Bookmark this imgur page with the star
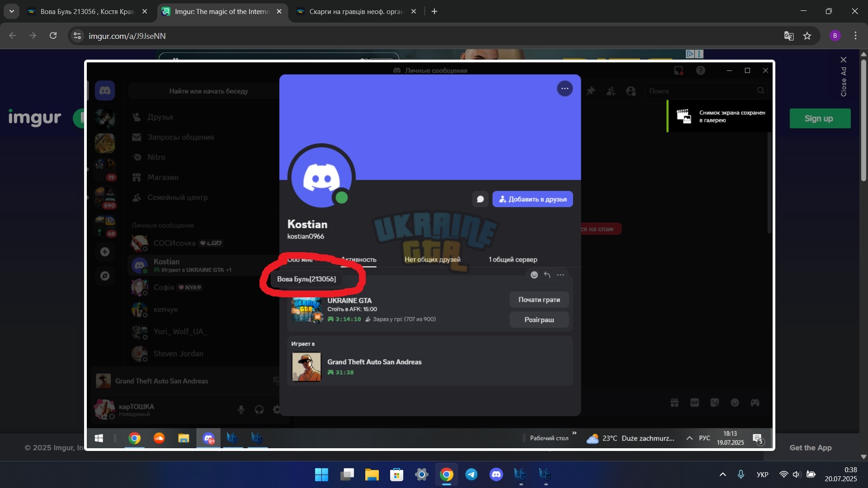The height and width of the screenshot is (488, 868). [x=807, y=36]
